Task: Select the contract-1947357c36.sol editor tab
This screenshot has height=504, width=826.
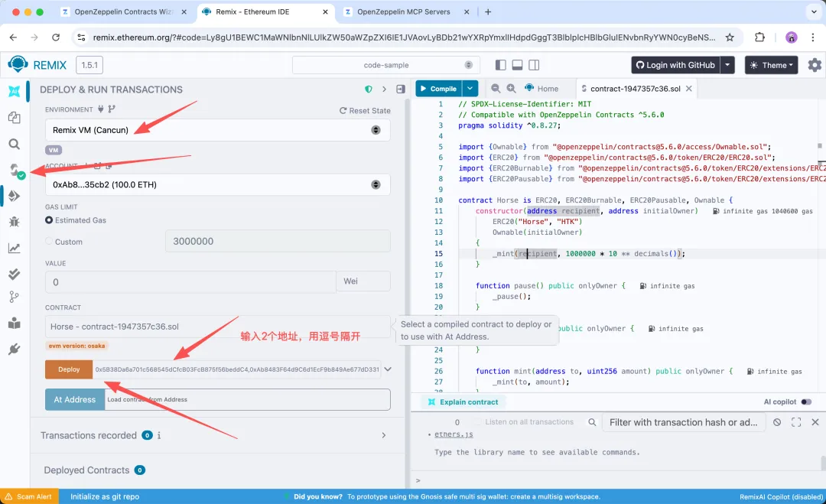Action: pyautogui.click(x=635, y=89)
